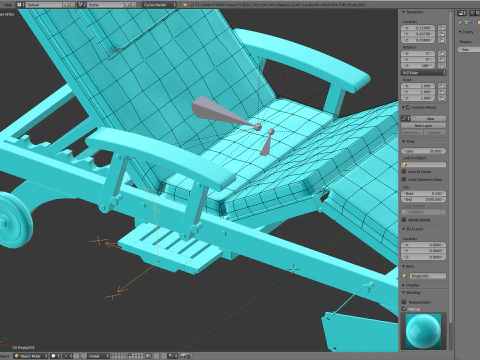Edit the 3D Cursor Y location
The image size is (480, 360).
click(423, 251)
